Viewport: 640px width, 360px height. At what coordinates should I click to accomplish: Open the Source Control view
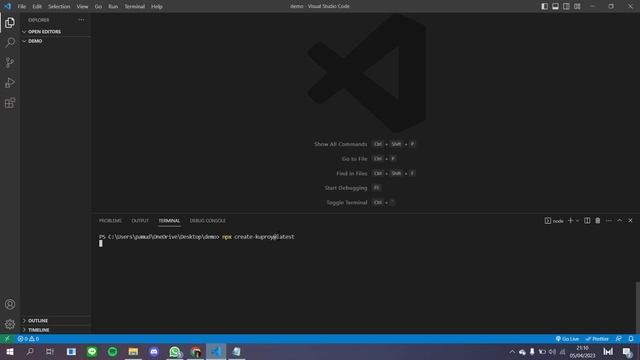pos(10,62)
